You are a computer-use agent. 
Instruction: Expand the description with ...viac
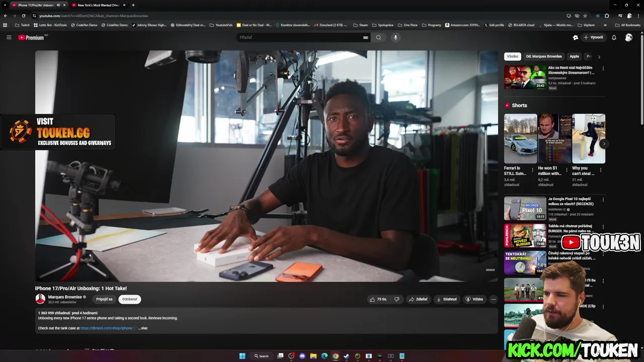(x=143, y=328)
